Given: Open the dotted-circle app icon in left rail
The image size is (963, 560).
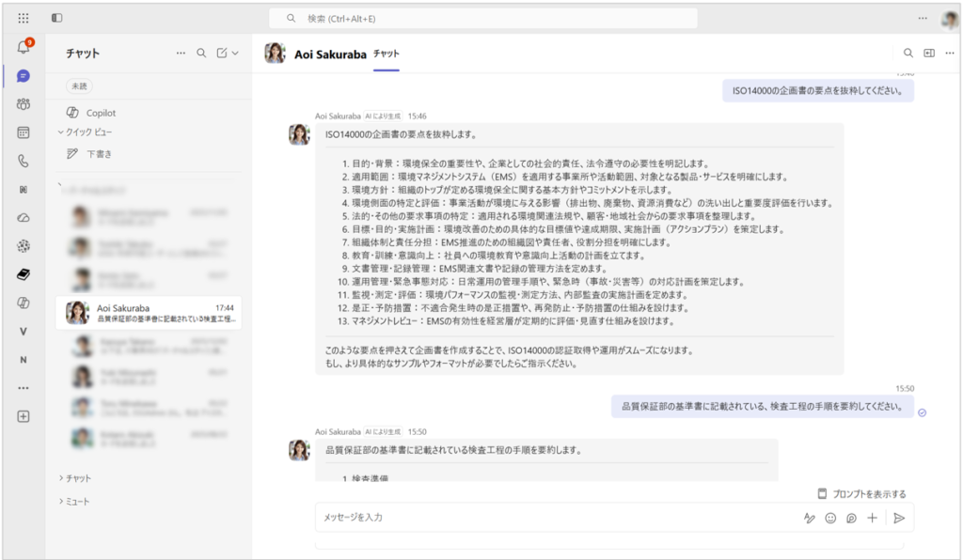Looking at the screenshot, I should click(x=24, y=246).
